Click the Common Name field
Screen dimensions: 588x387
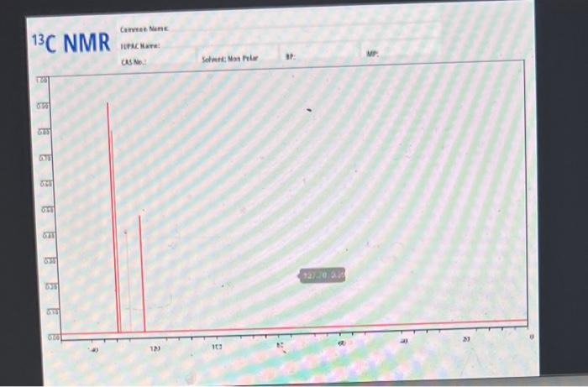click(x=280, y=28)
